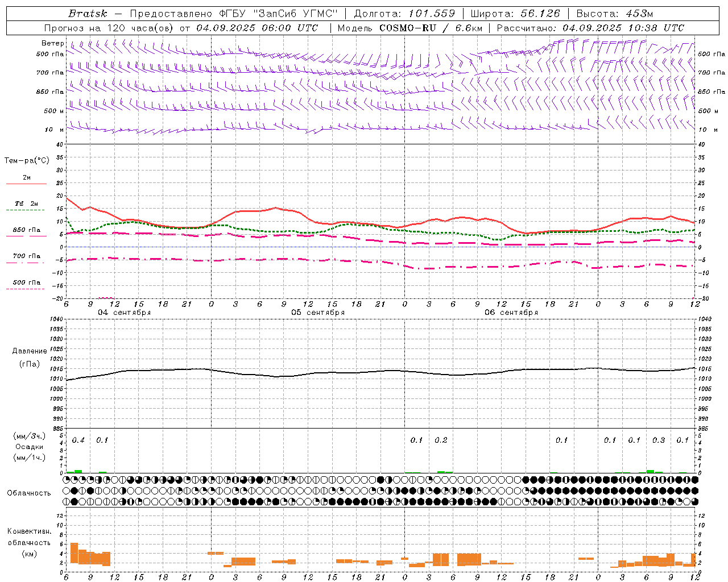This screenshot has width=728, height=582.
Task: Click the green precipitation bar below '0.3'
Action: [650, 471]
